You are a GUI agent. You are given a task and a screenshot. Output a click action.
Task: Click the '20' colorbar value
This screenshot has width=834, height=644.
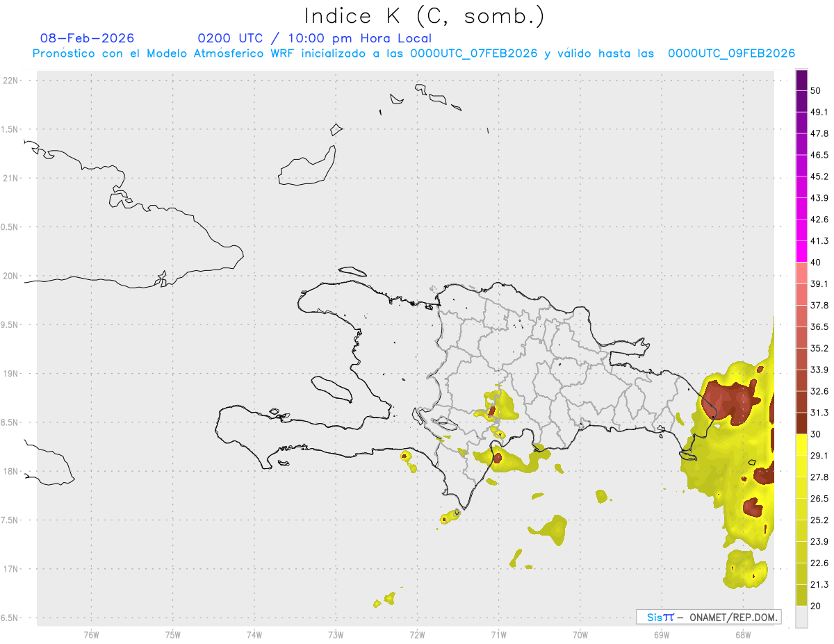click(x=816, y=606)
